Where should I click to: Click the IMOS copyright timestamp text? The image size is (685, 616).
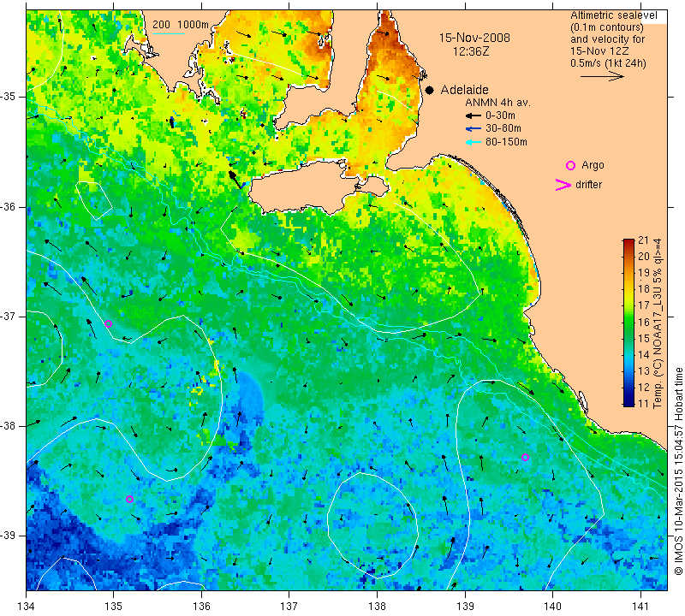click(x=678, y=471)
